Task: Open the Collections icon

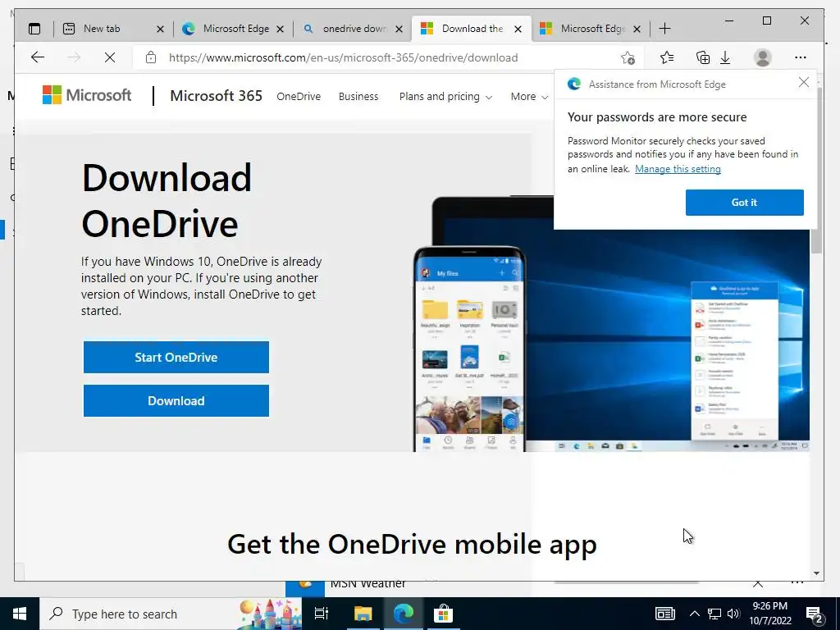Action: click(702, 57)
